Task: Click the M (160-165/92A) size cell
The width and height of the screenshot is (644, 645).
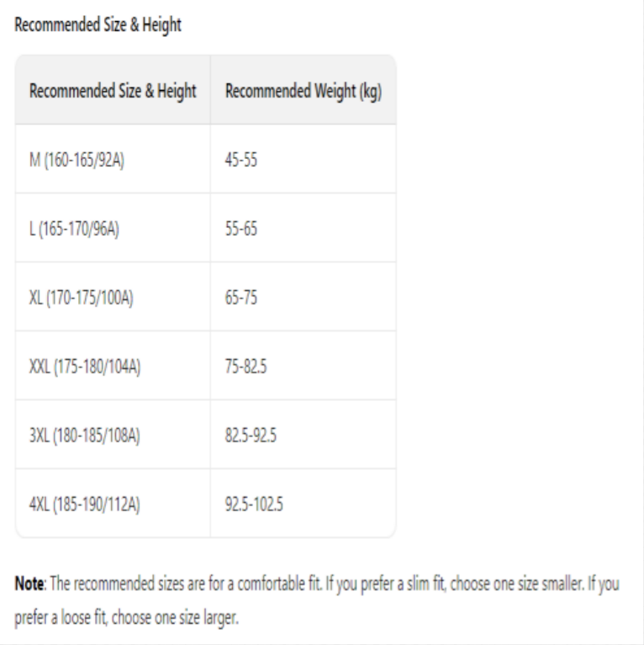Action: pos(77,159)
